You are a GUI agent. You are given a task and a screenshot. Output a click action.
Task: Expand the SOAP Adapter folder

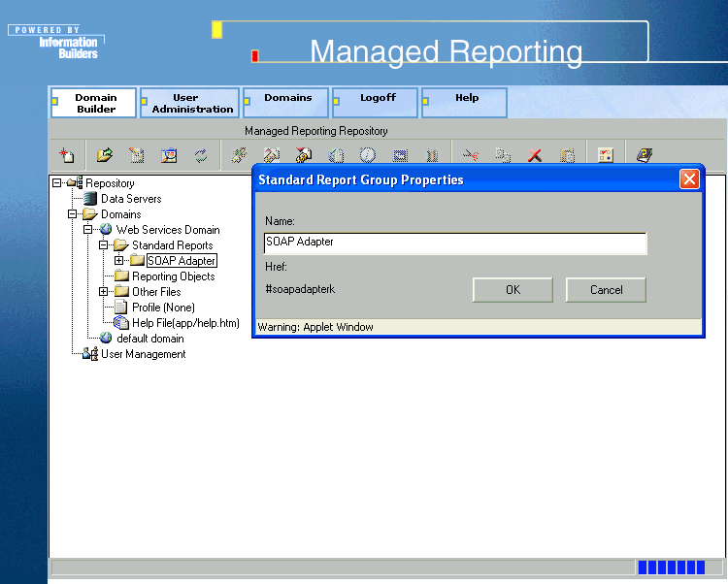coord(118,260)
